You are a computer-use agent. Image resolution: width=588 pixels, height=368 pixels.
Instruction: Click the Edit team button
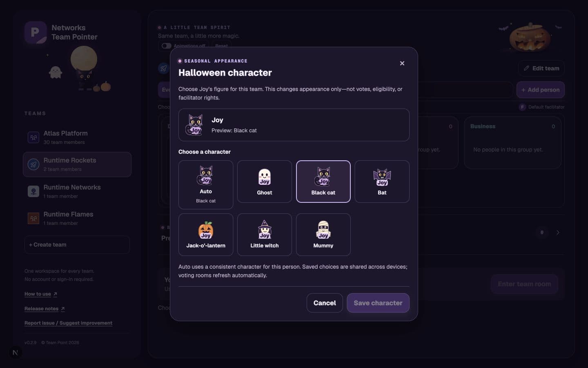[541, 68]
